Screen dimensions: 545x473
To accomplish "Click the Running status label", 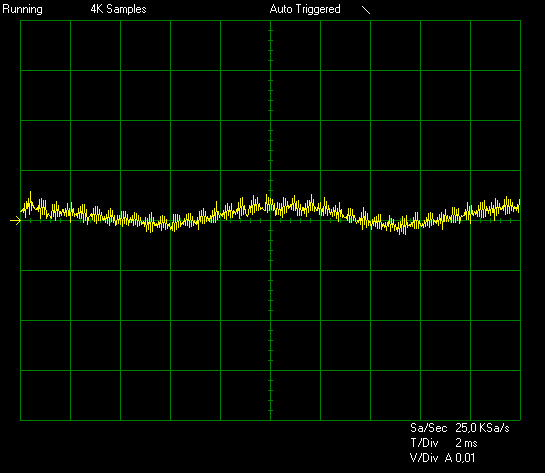I will click(22, 9).
